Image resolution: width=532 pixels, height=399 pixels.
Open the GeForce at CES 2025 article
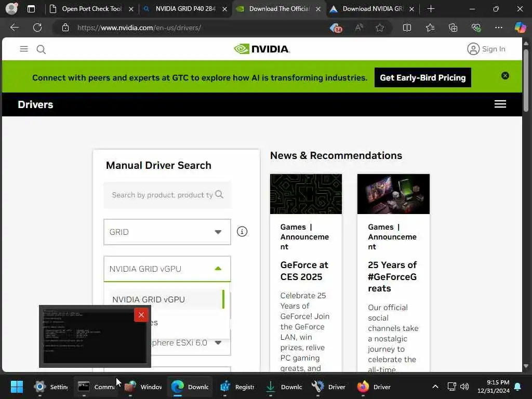(304, 271)
